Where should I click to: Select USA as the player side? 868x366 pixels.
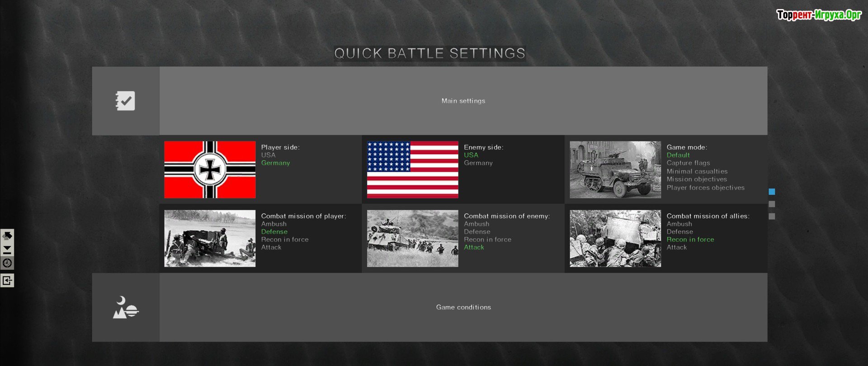268,155
